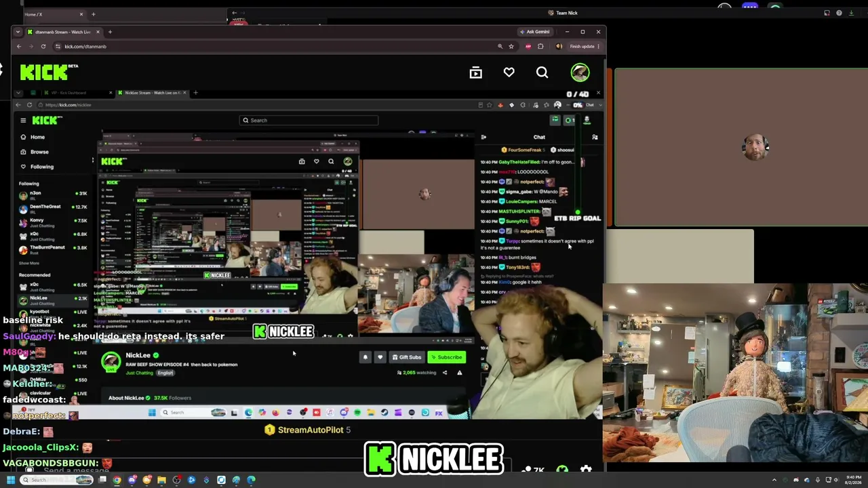Open the clock and date in the system tray
Image resolution: width=868 pixels, height=488 pixels.
[x=854, y=480]
